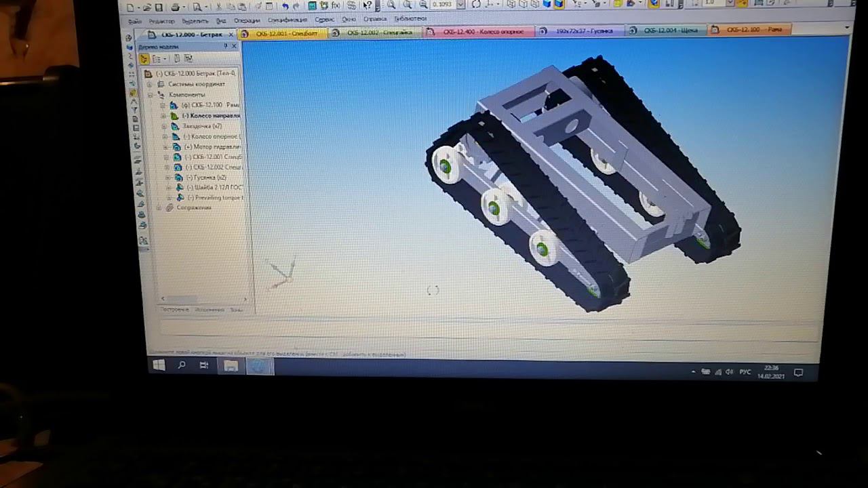Viewport: 868px width, 488px height.
Task: Open the Исполнения tab below the tree
Action: [210, 310]
